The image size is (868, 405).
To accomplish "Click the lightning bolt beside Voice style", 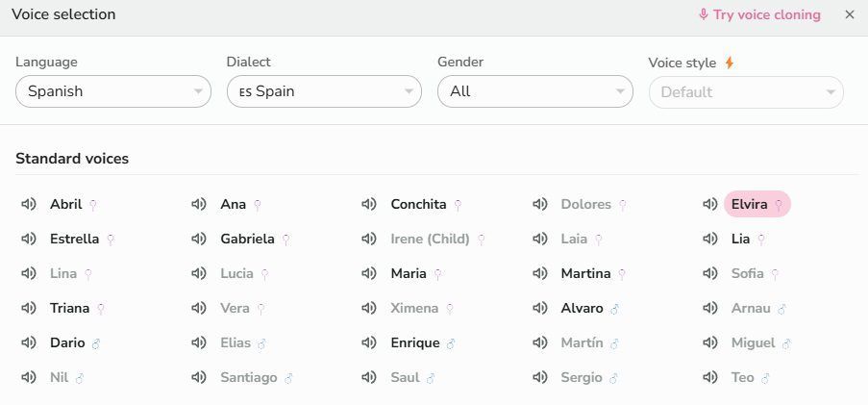I will point(729,63).
